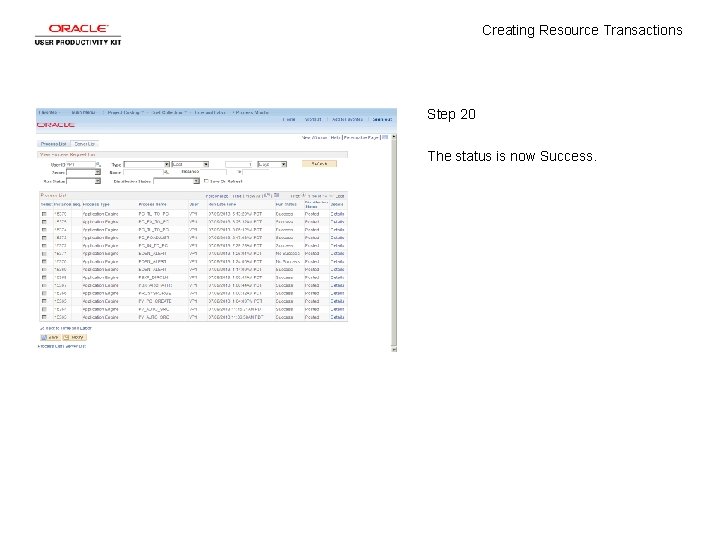Screen dimensions: 720x540
Task: Click the grid download icon in Process List header
Action: coord(277,195)
